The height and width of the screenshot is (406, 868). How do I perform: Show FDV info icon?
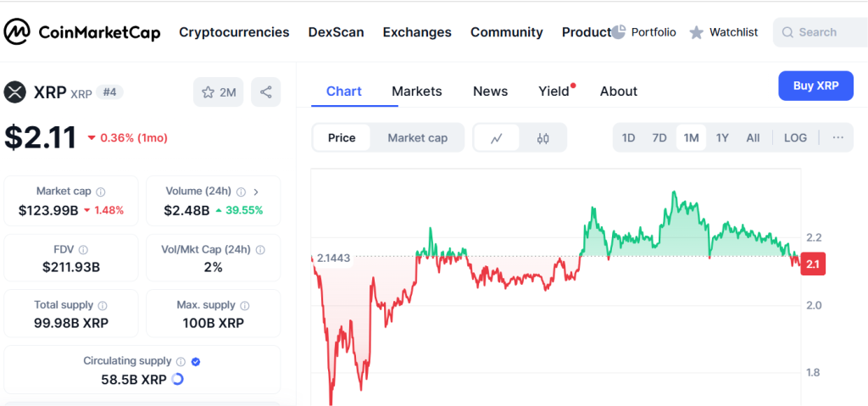pyautogui.click(x=83, y=250)
